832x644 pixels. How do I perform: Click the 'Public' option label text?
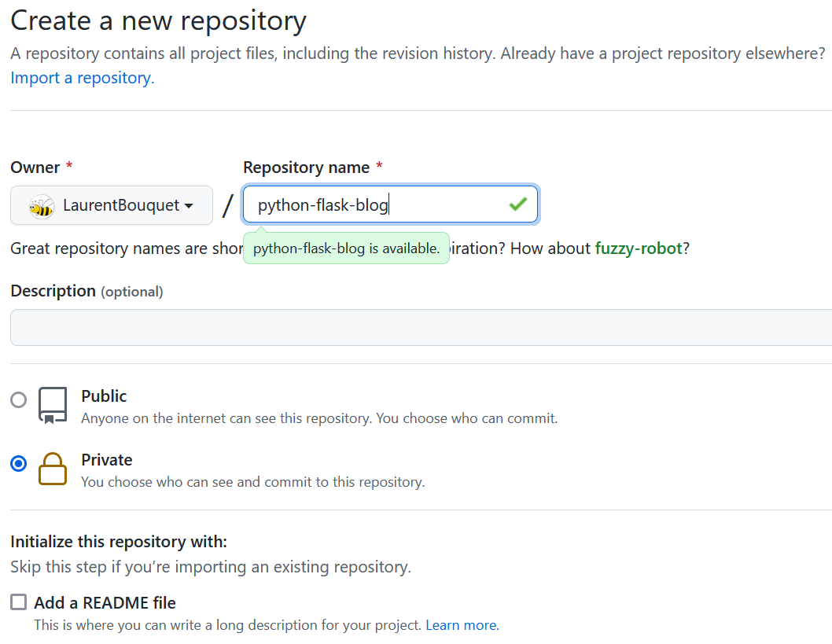(104, 396)
